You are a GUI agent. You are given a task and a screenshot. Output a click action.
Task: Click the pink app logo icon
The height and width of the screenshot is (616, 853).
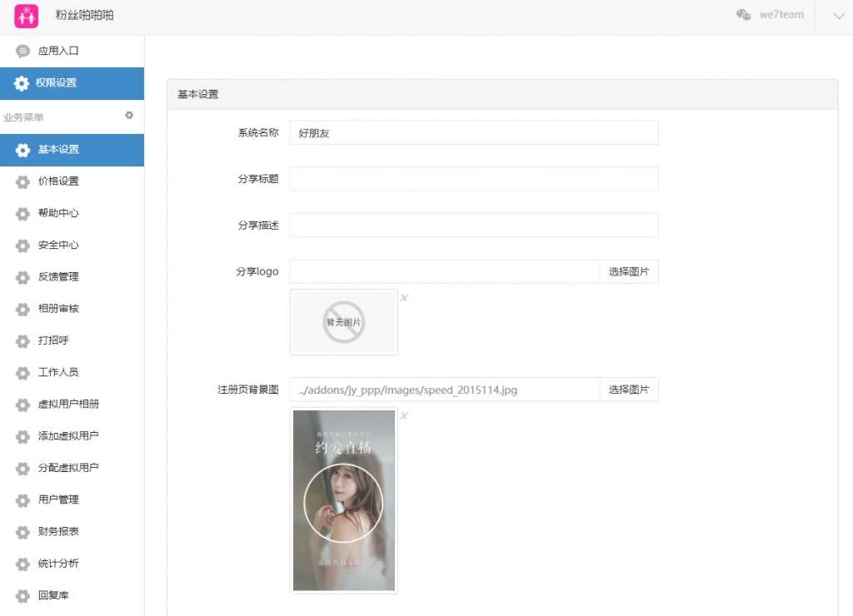point(27,16)
